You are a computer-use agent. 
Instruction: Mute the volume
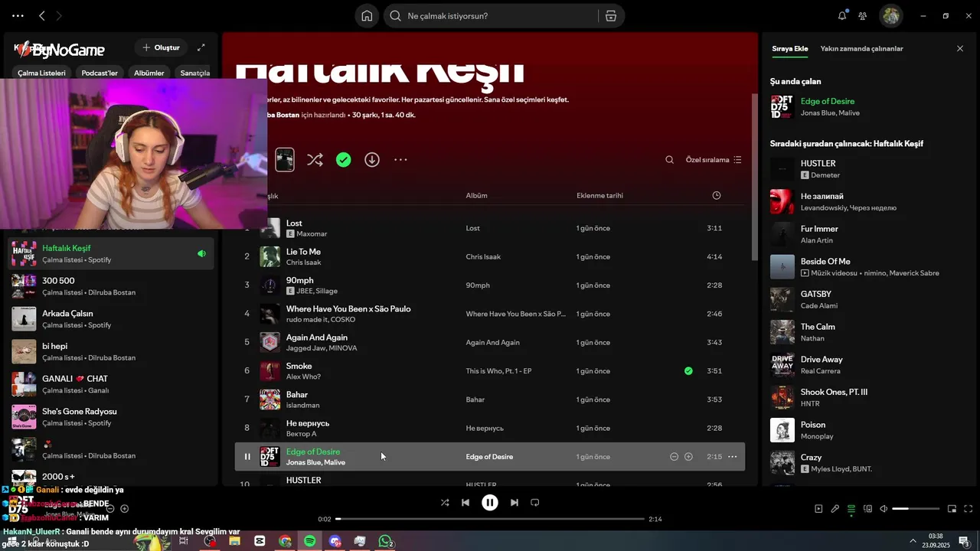pyautogui.click(x=884, y=509)
